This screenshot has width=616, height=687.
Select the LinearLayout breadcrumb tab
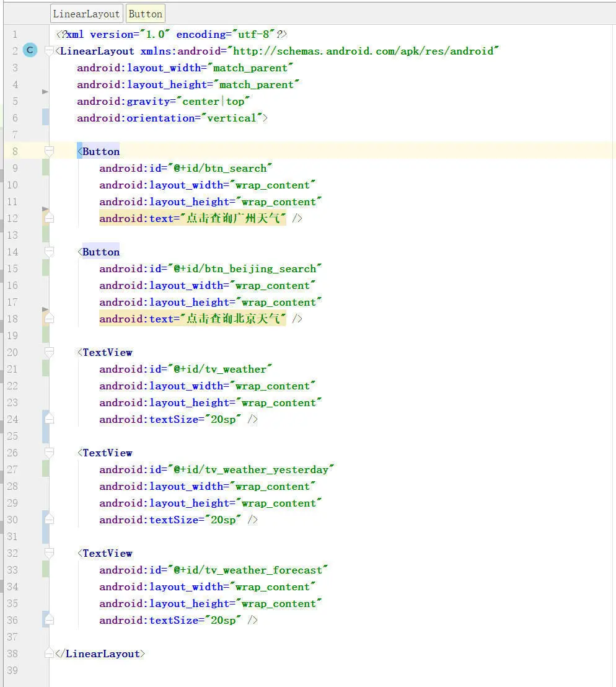86,13
